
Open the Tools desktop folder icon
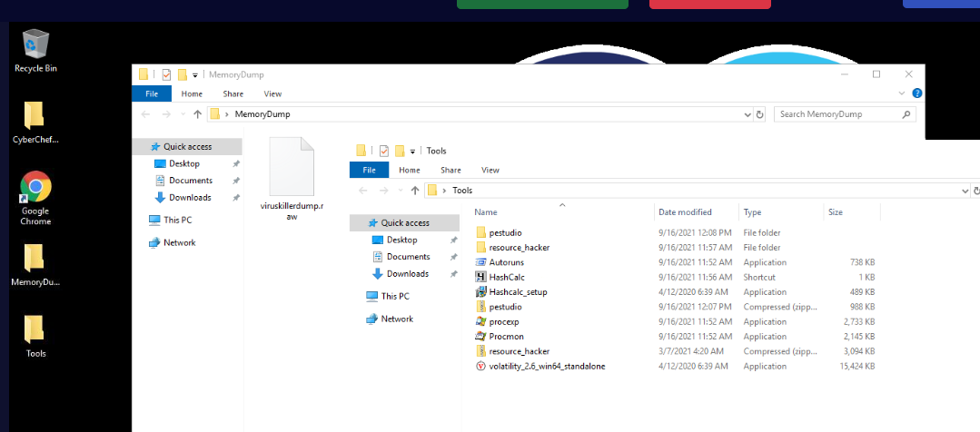click(35, 337)
